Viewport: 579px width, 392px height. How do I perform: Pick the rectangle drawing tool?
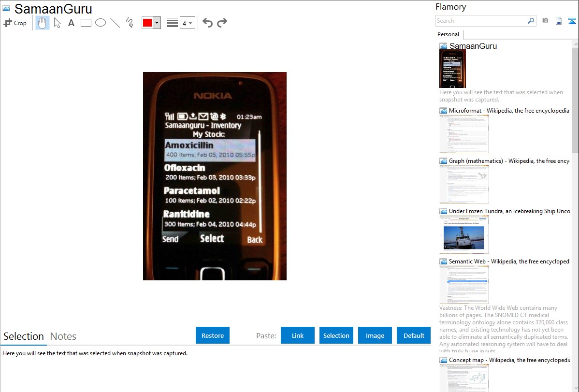(x=86, y=23)
